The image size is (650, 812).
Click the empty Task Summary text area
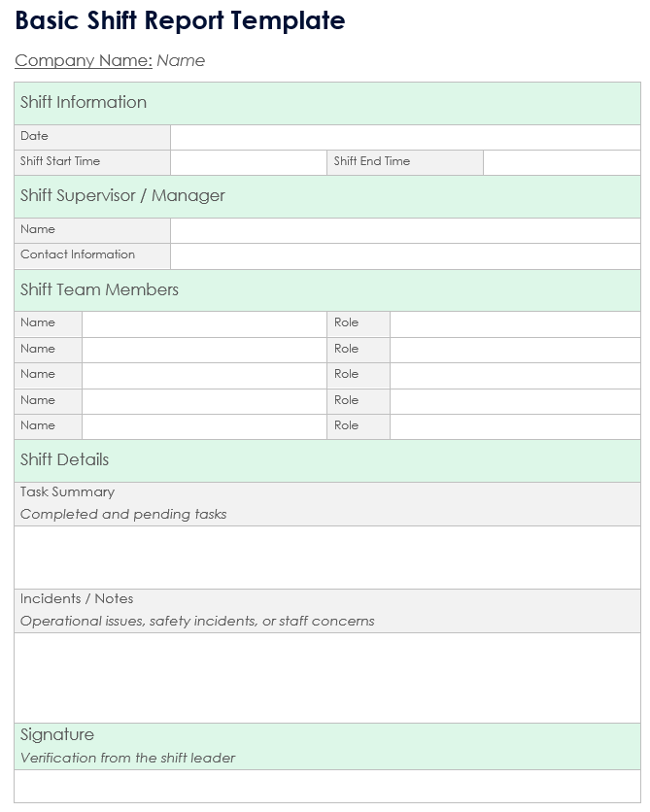pyautogui.click(x=327, y=557)
